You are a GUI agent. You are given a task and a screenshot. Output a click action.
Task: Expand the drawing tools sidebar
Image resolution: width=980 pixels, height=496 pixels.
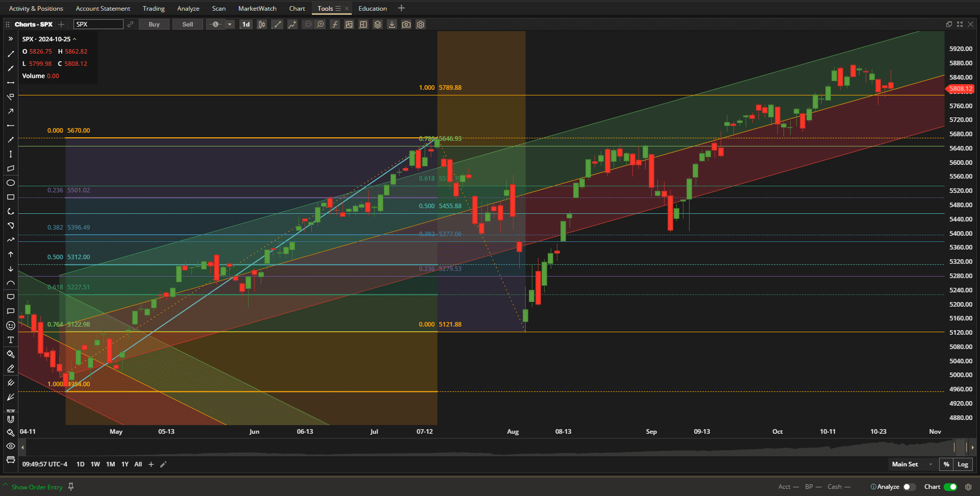coord(11,39)
